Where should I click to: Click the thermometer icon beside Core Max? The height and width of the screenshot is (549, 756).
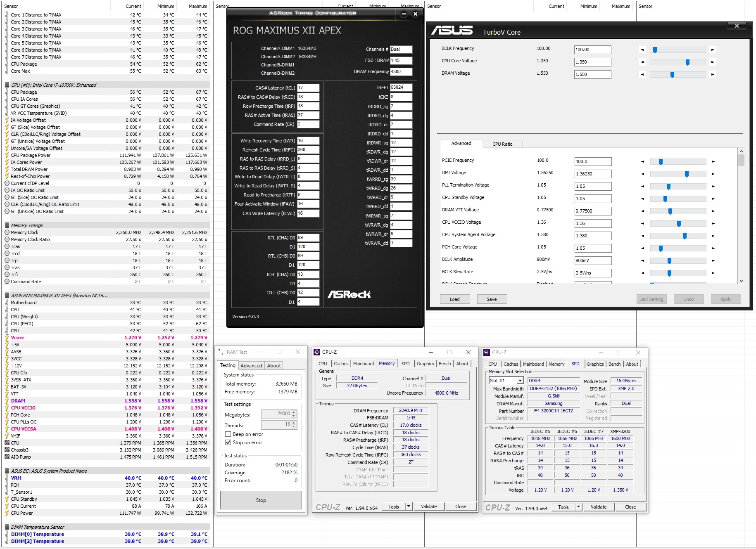coord(7,71)
